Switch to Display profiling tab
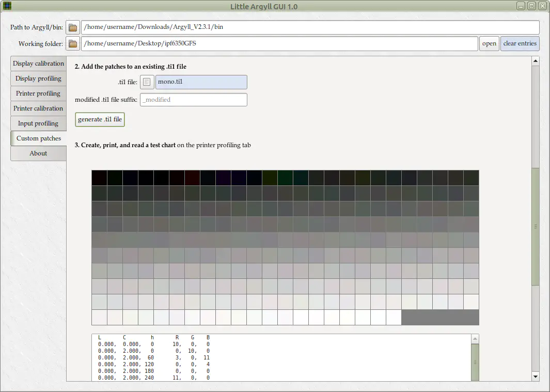Screen dimensions: 550x392 pos(39,79)
